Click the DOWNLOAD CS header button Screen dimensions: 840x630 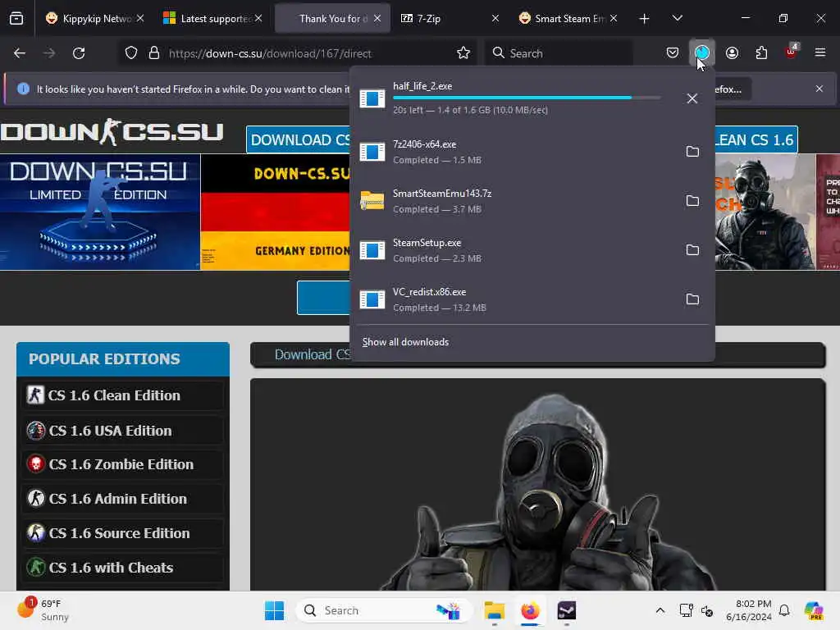[299, 139]
